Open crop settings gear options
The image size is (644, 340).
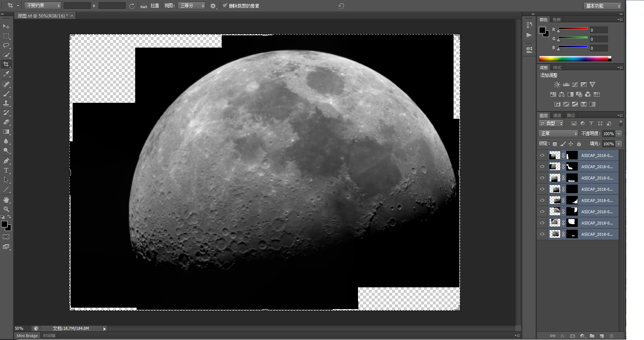point(213,6)
